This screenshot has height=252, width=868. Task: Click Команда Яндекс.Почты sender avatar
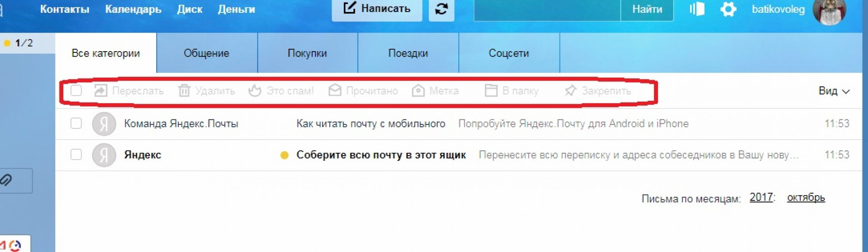pos(104,124)
